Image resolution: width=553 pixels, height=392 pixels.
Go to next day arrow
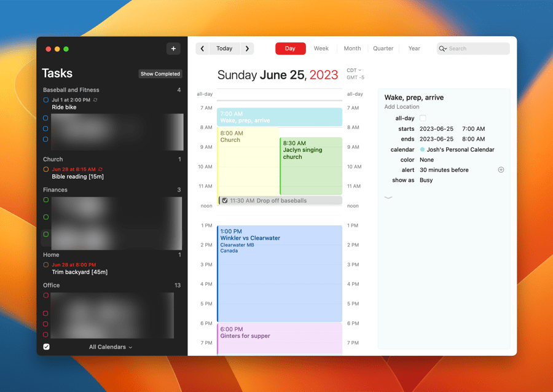pos(247,49)
